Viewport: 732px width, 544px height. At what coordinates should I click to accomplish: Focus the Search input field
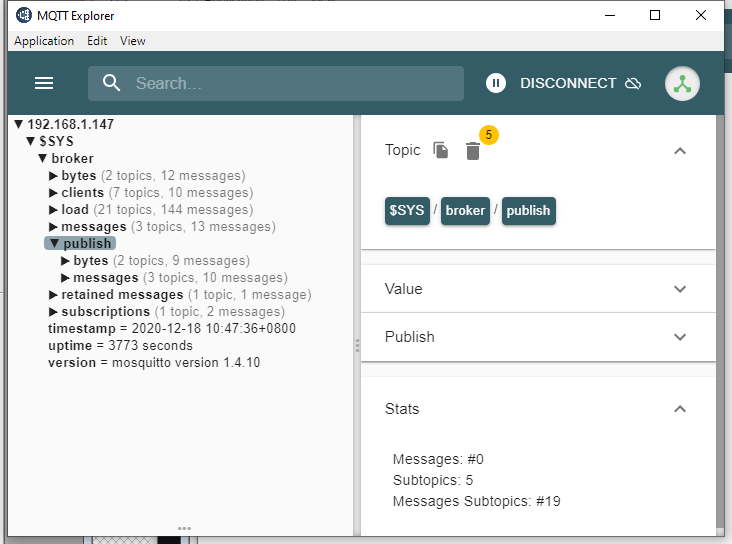coord(290,83)
